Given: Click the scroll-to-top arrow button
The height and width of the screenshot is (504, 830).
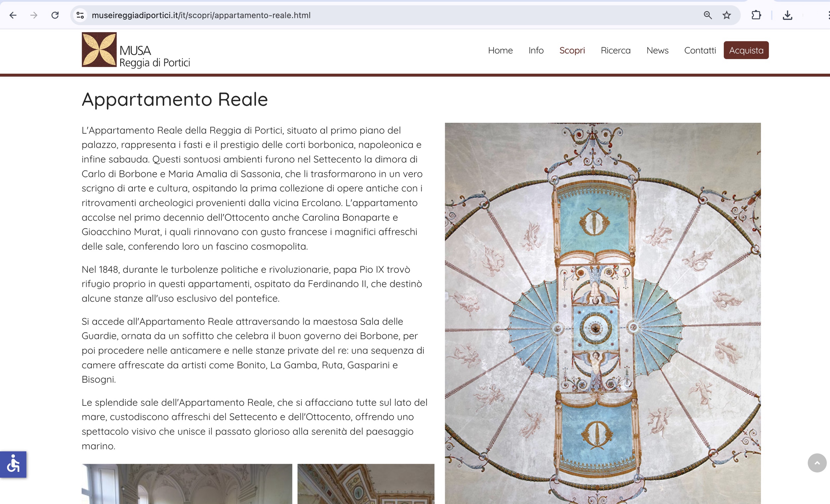Looking at the screenshot, I should coord(816,463).
